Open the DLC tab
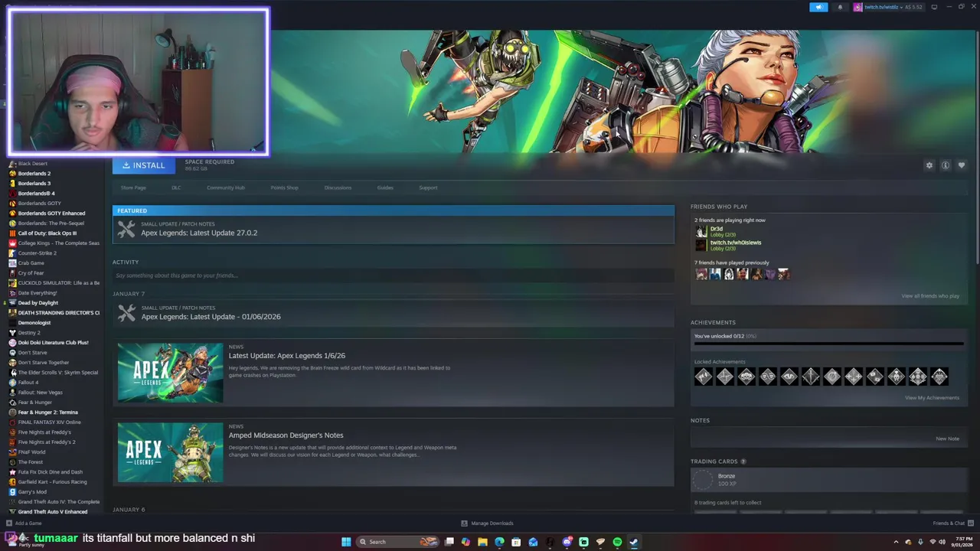980x551 pixels. (x=176, y=187)
